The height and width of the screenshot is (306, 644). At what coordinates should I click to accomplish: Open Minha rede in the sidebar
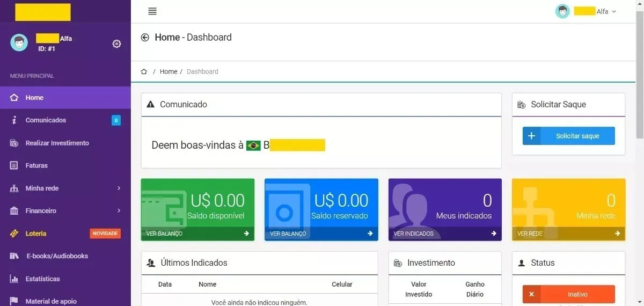[65, 188]
